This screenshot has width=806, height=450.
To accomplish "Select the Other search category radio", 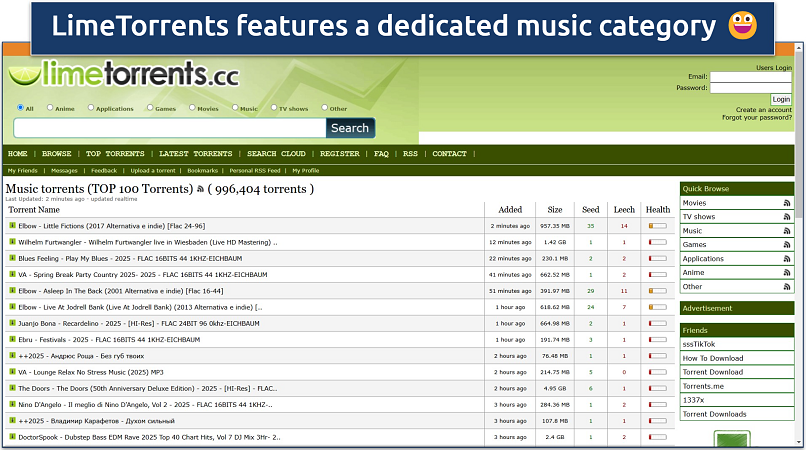I will (x=324, y=107).
